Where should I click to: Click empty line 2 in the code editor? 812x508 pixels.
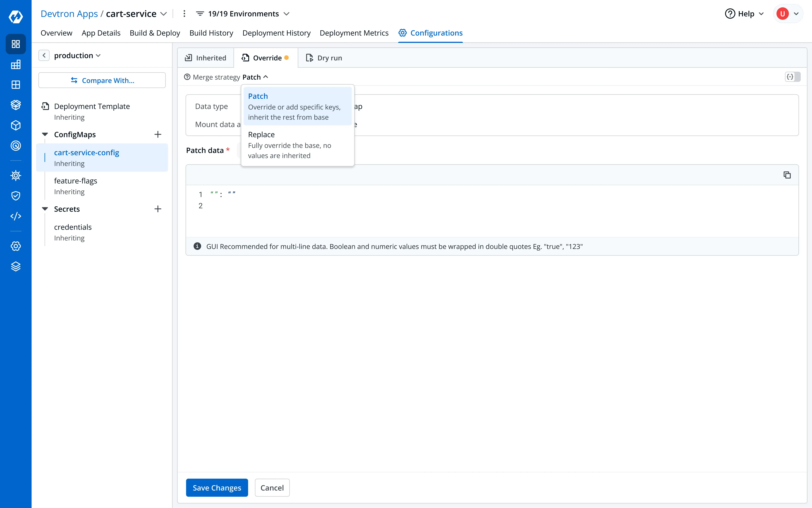(492, 206)
